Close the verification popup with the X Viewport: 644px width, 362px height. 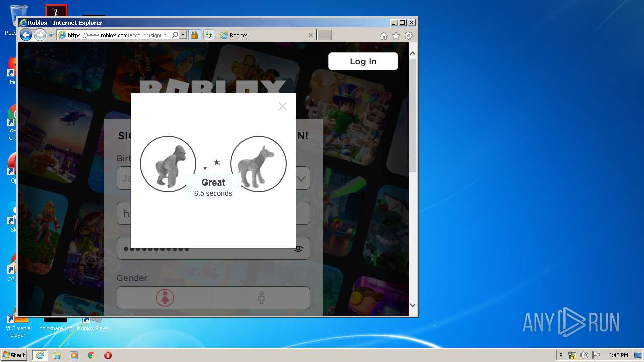(x=283, y=106)
